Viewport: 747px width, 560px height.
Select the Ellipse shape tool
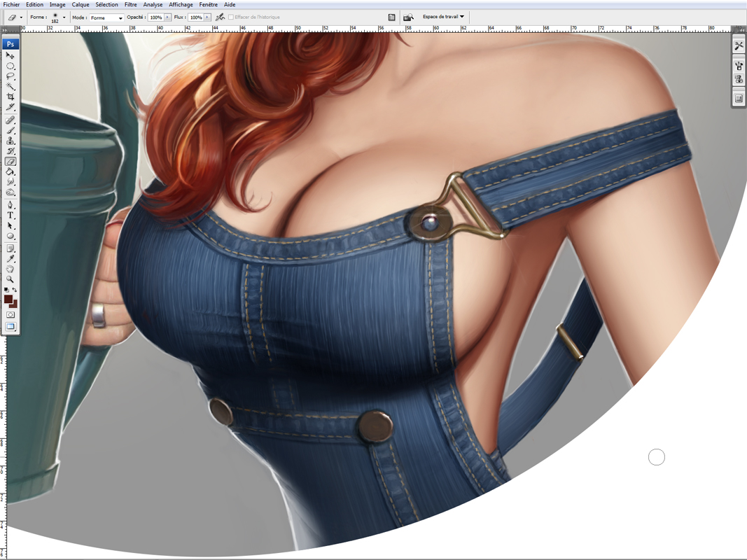click(x=10, y=236)
